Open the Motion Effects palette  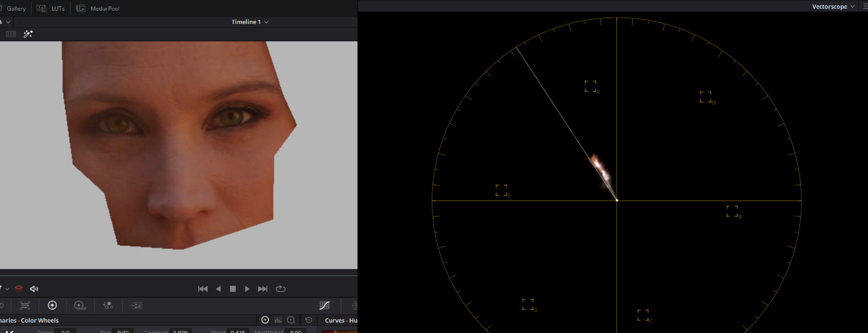point(136,306)
